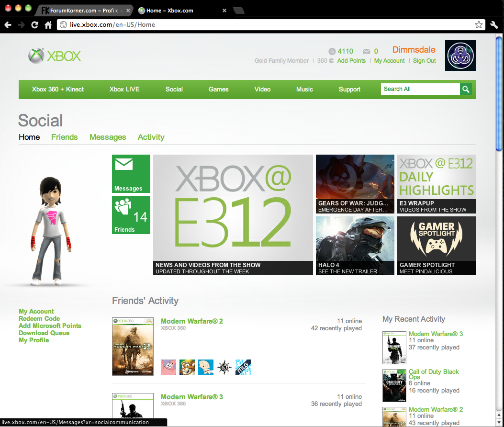
Task: Close the Home - Xbox.com tab
Action: coord(224,11)
